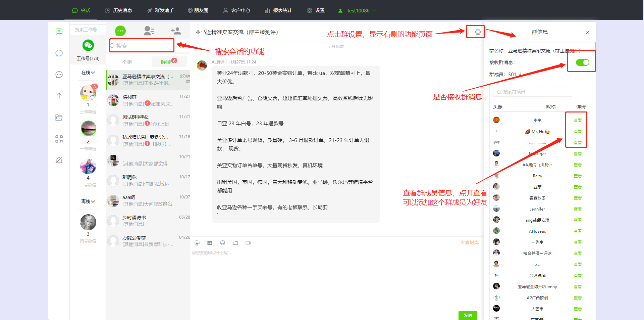Open 设置 in the top menu

(x=316, y=10)
